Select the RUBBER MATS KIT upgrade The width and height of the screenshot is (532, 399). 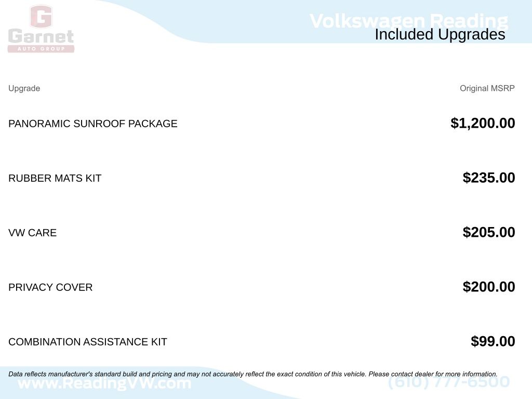click(55, 178)
